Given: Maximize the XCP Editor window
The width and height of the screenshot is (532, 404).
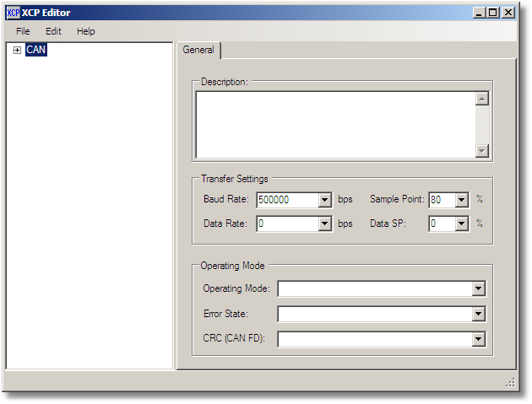Looking at the screenshot, I should tap(493, 13).
